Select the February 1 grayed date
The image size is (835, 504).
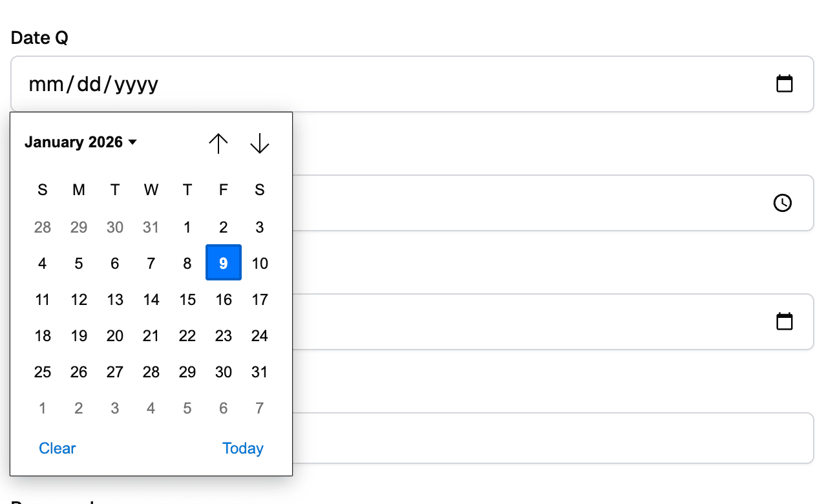(43, 408)
